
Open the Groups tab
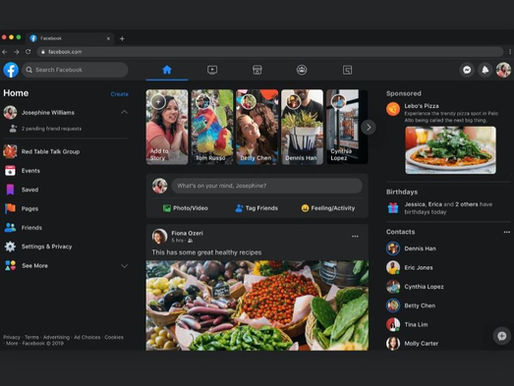(x=302, y=70)
